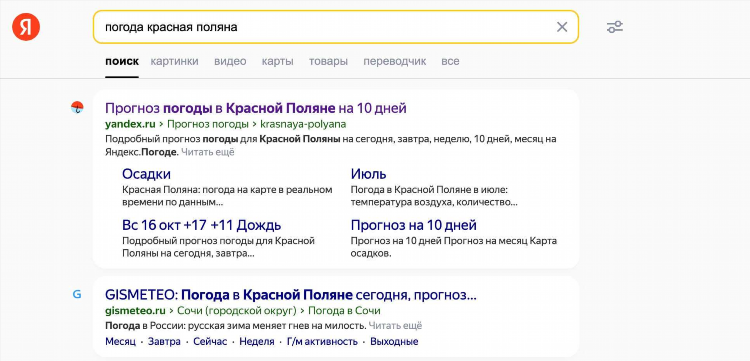Open the Выходные Gismeteo quick link
This screenshot has width=750, height=361.
[394, 342]
